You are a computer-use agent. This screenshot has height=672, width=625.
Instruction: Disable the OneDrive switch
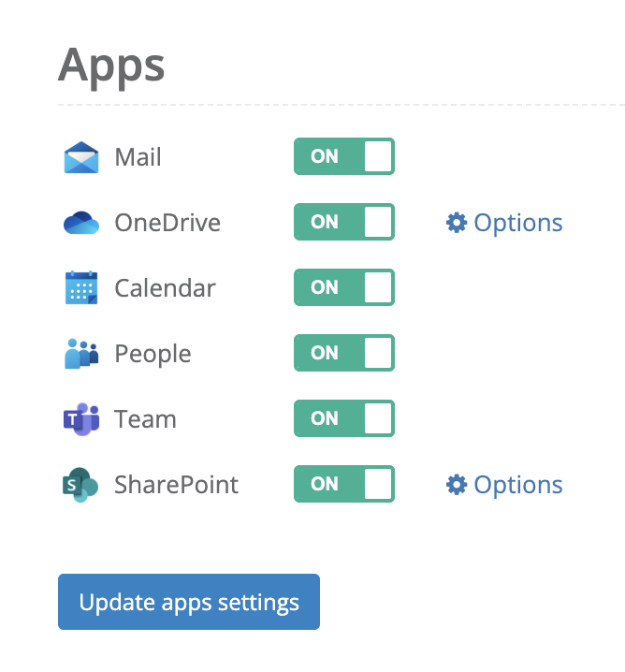tap(344, 223)
